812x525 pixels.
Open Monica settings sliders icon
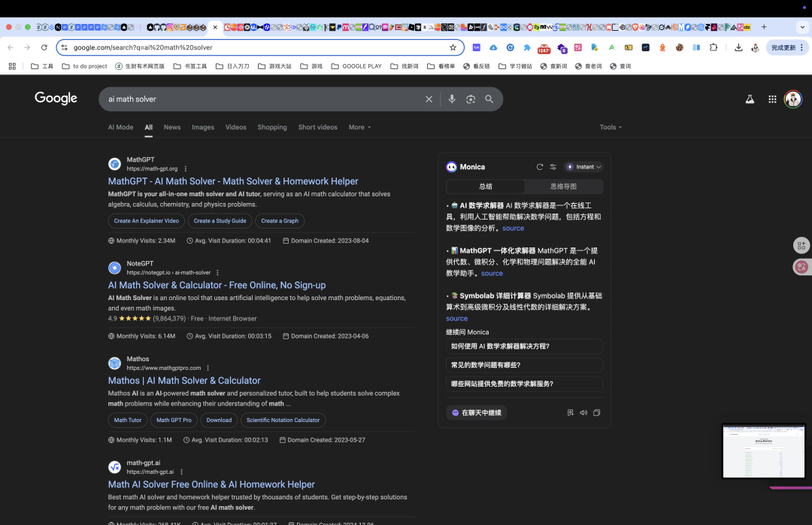[553, 167]
